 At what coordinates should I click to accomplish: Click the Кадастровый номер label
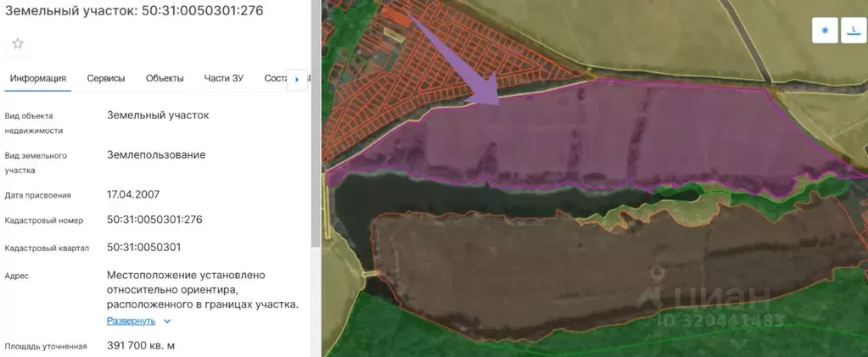pos(44,220)
